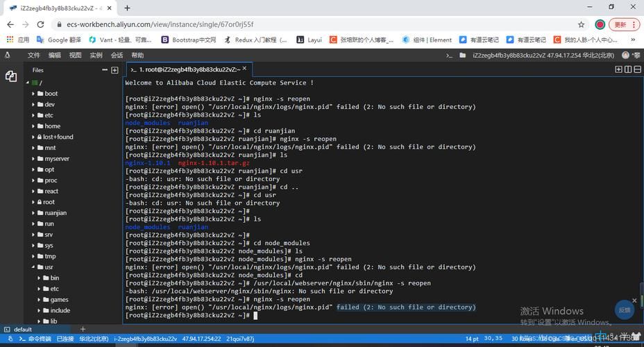The width and height of the screenshot is (644, 347).
Task: Expand the ruanjian folder
Action: (33, 213)
